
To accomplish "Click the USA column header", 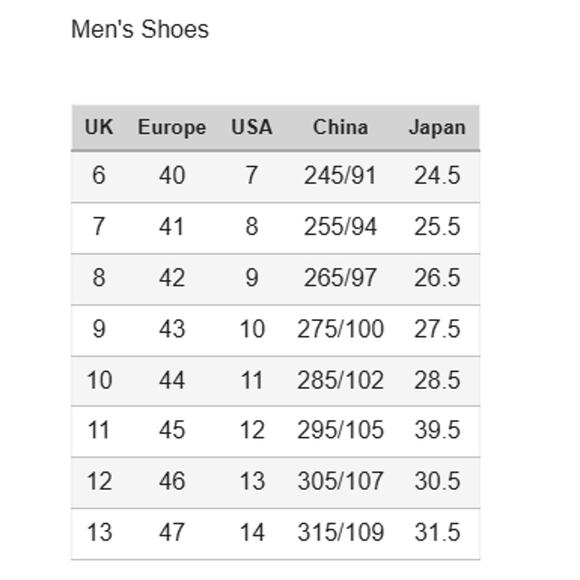I will click(252, 127).
